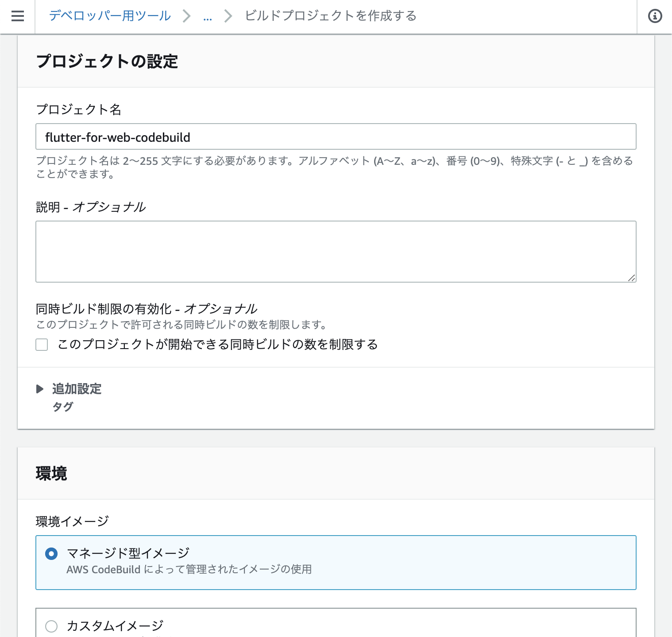Click the 同時ビルド制限の有効化 label
Screen dimensions: 672x637
[147, 309]
